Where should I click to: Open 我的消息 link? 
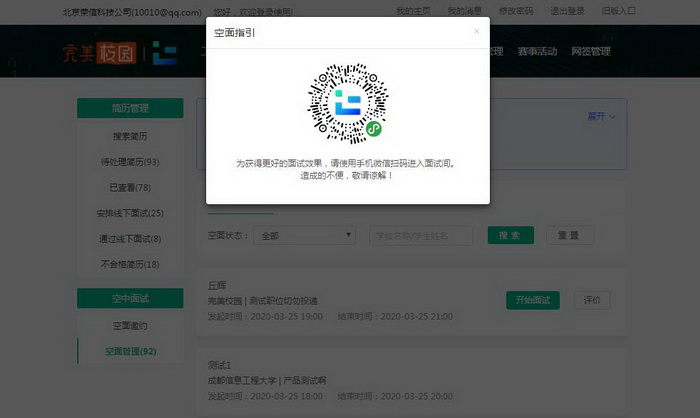[464, 11]
